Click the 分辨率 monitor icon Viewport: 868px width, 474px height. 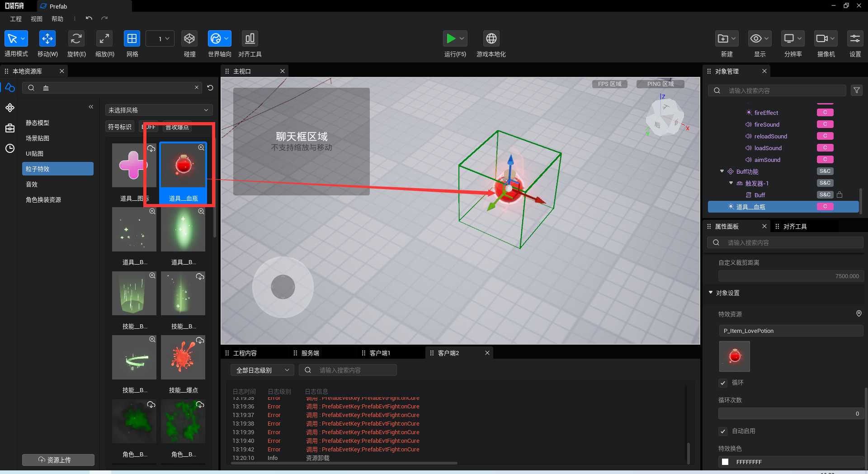789,39
